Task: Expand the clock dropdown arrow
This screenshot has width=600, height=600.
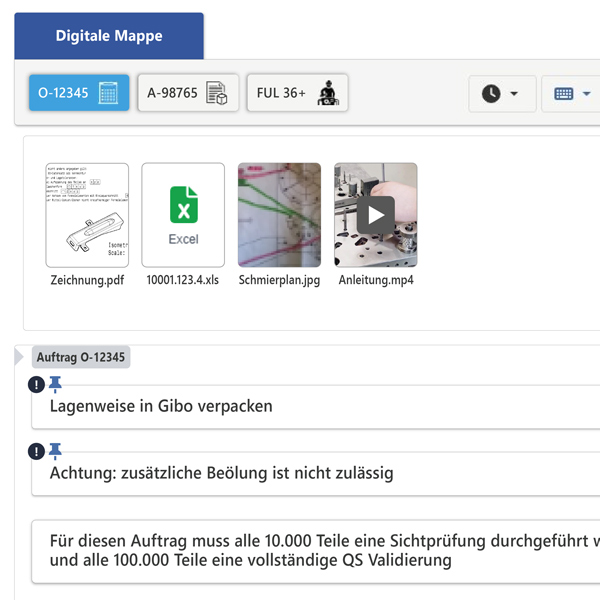Action: pyautogui.click(x=514, y=93)
